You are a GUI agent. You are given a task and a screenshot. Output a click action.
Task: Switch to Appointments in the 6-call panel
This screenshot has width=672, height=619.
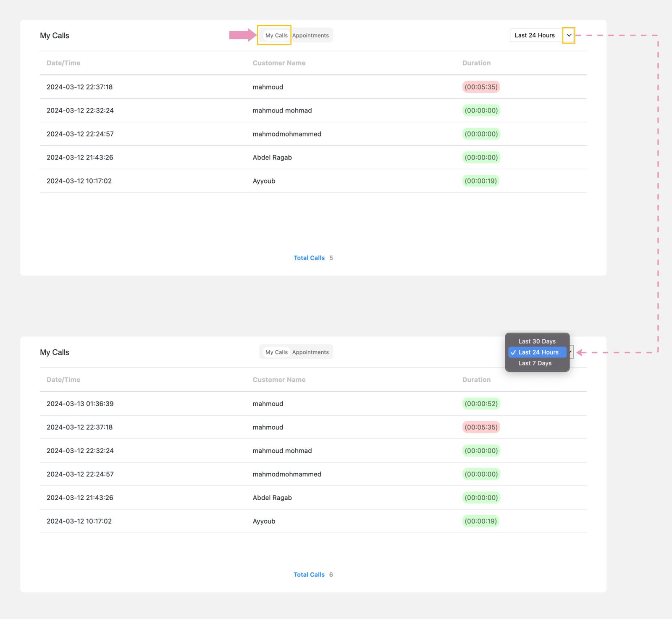(310, 352)
